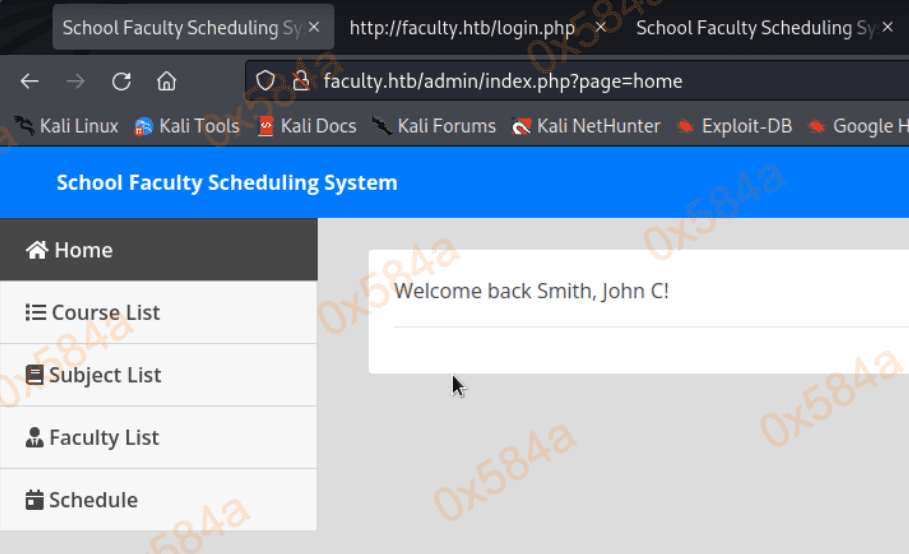
Task: Switch to the faculty.htb/login.php tab
Action: (460, 27)
